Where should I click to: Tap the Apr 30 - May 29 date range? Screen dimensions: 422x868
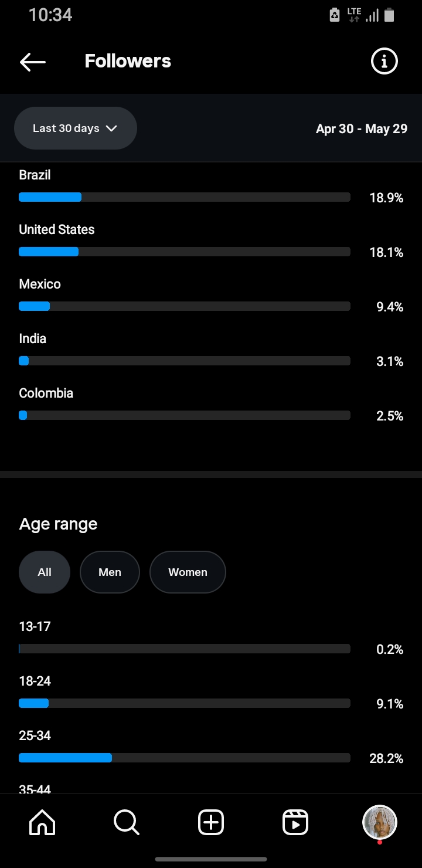click(362, 128)
